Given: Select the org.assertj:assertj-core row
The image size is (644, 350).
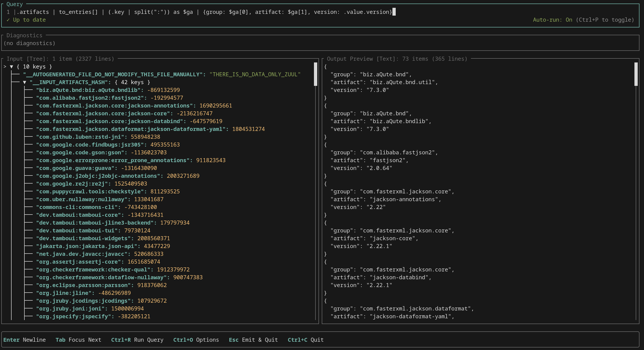Looking at the screenshot, I should pyautogui.click(x=98, y=262).
